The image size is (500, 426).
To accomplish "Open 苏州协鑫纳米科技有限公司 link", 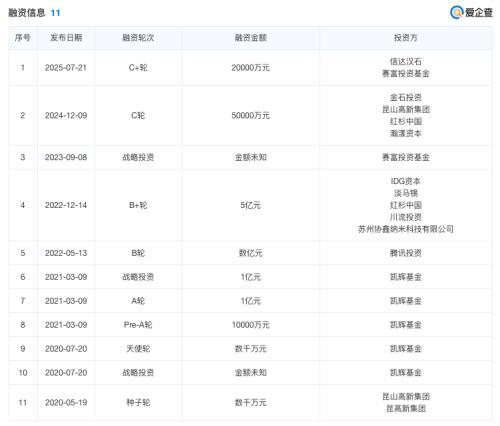I will tap(406, 229).
